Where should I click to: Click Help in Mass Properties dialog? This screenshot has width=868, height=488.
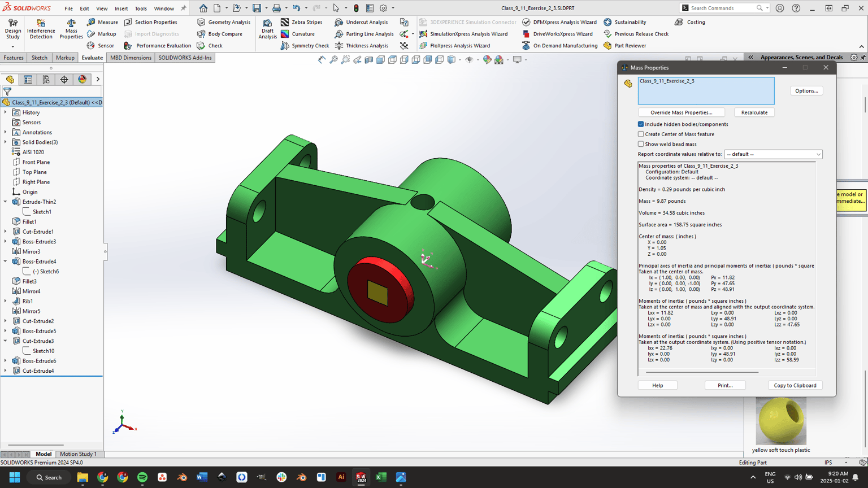[658, 385]
